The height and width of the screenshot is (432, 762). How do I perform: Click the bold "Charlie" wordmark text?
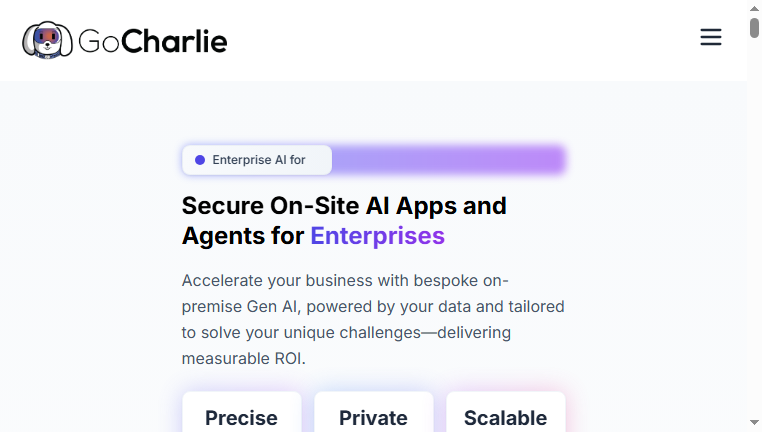tap(174, 41)
